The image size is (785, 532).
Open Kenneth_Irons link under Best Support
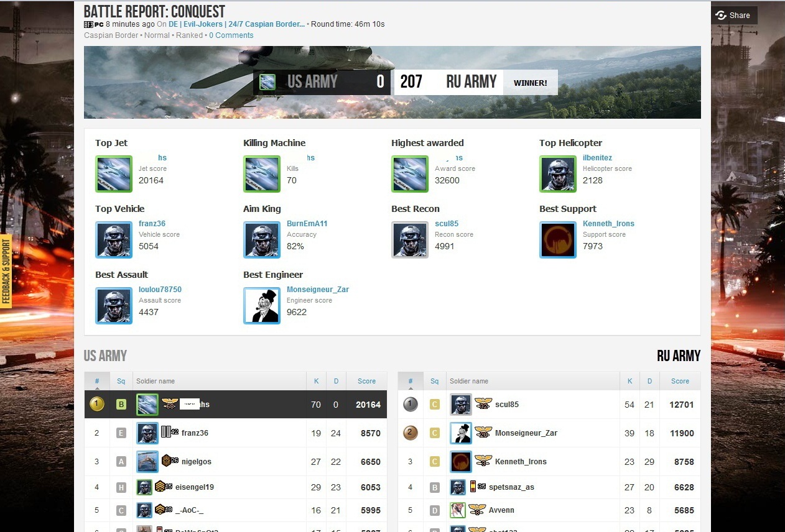tap(608, 224)
